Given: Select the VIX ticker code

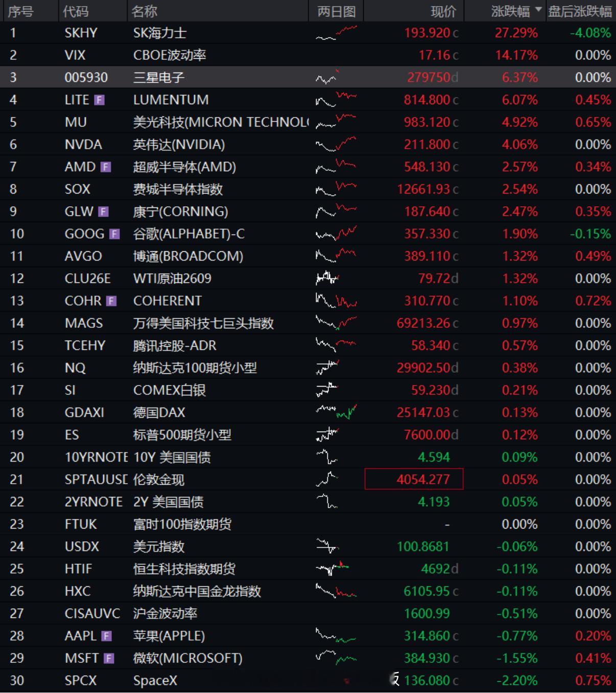Looking at the screenshot, I should [x=75, y=55].
